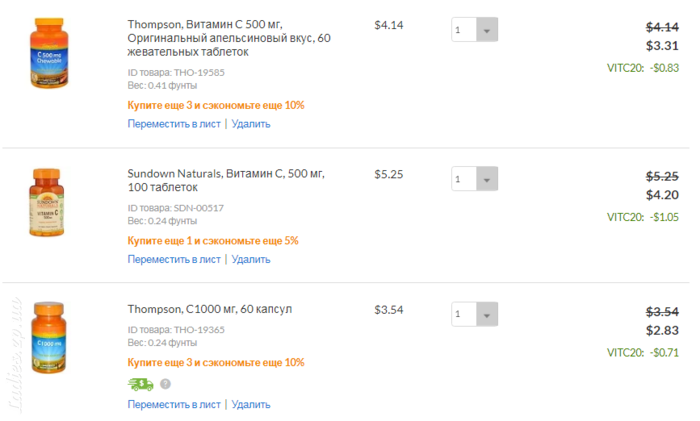Click the 10% savings offer under Thompson C 1000
Screen dimensions: 700x421
(x=216, y=363)
